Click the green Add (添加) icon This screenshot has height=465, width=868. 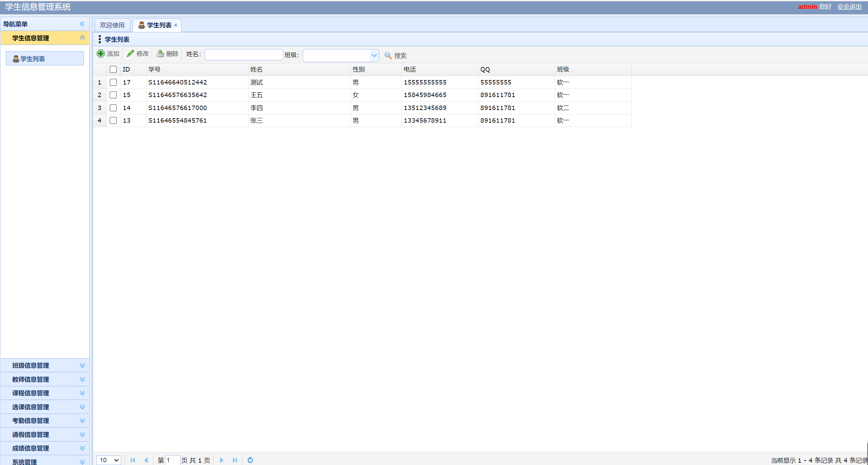[x=101, y=53]
